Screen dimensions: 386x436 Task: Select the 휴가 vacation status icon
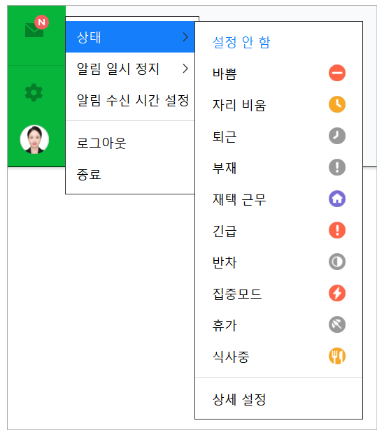tap(337, 324)
